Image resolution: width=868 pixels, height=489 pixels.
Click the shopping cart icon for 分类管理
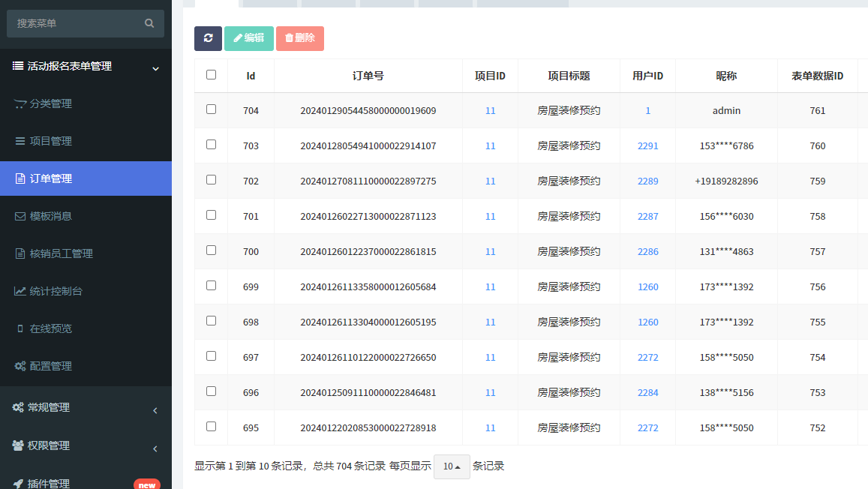[x=20, y=103]
